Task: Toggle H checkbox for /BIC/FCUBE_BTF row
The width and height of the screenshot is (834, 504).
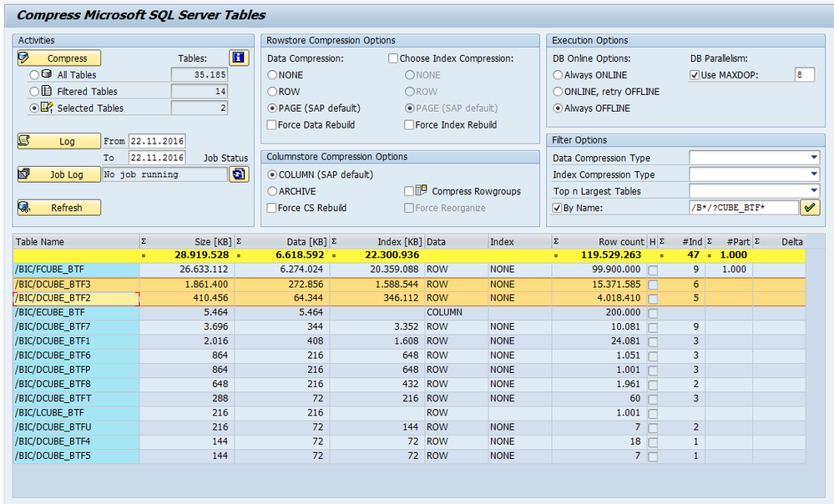Action: [653, 270]
